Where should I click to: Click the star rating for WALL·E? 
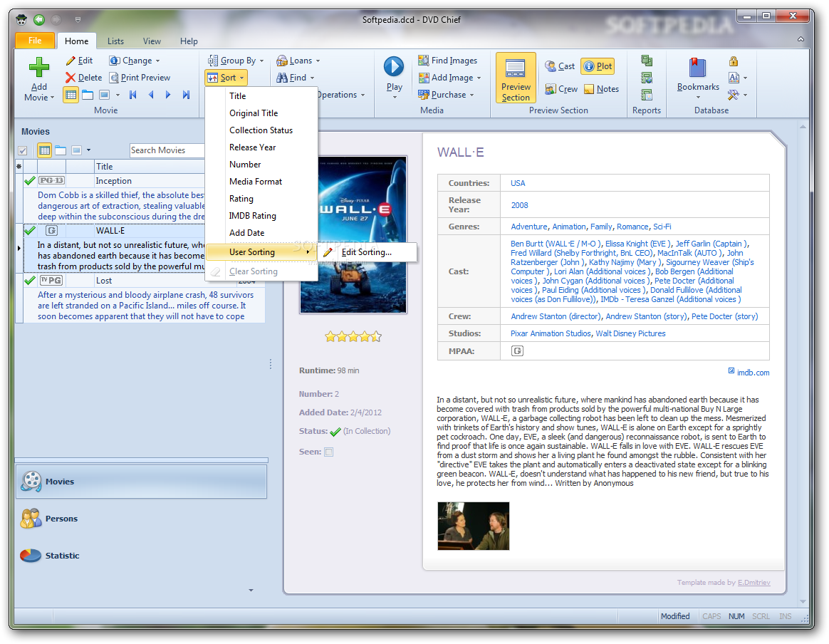(353, 336)
